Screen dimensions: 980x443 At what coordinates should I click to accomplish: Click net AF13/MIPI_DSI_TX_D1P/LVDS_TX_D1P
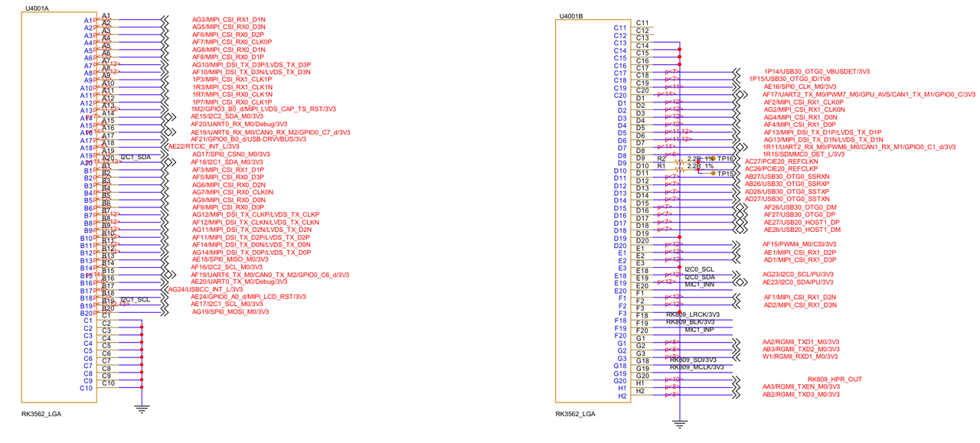point(823,132)
